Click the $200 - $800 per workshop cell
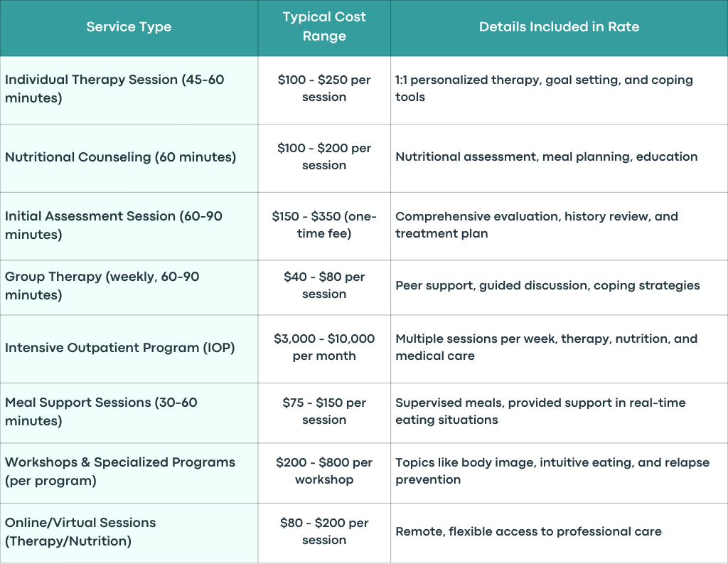The width and height of the screenshot is (728, 564). click(x=324, y=473)
